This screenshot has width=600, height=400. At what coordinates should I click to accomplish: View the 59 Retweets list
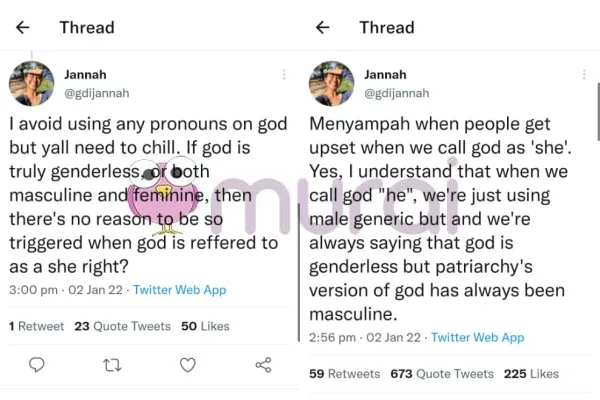[346, 373]
